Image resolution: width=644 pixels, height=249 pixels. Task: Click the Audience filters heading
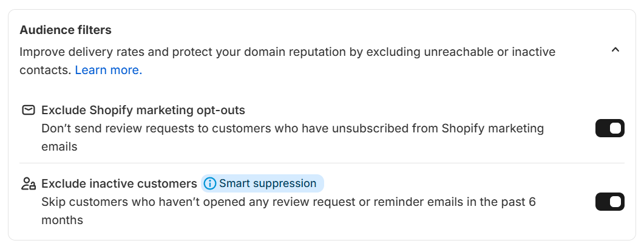(x=66, y=30)
